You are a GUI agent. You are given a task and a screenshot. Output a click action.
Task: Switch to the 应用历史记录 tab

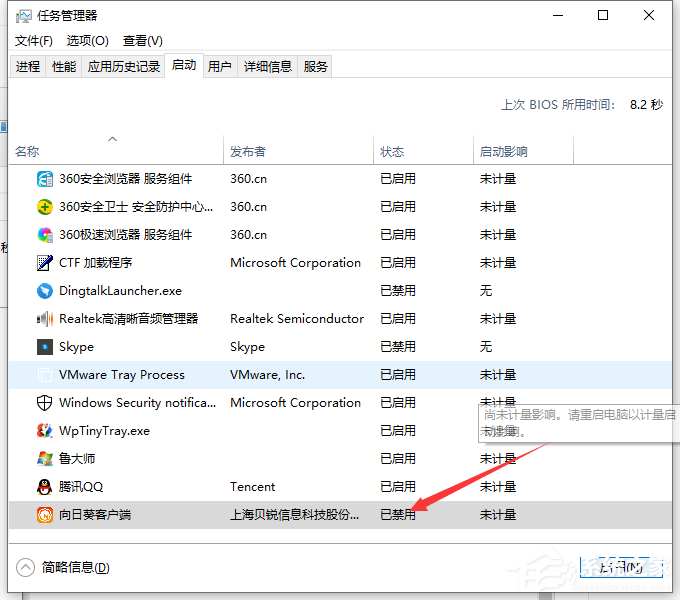(124, 66)
